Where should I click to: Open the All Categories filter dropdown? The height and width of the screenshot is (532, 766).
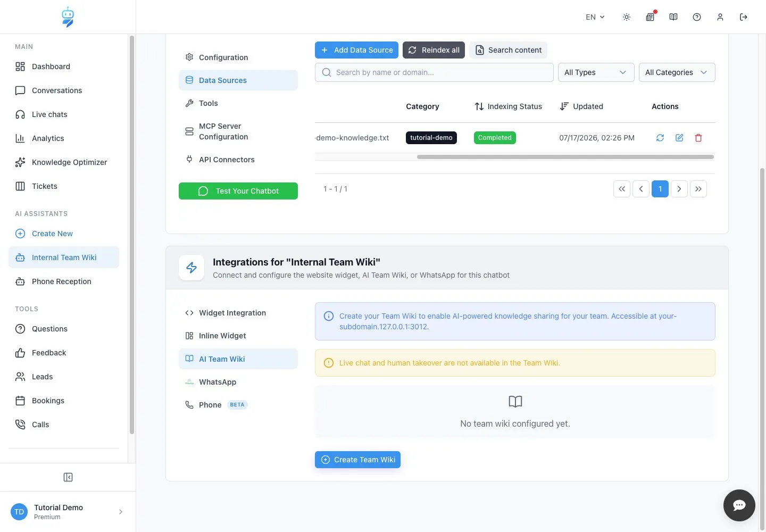[x=677, y=72]
